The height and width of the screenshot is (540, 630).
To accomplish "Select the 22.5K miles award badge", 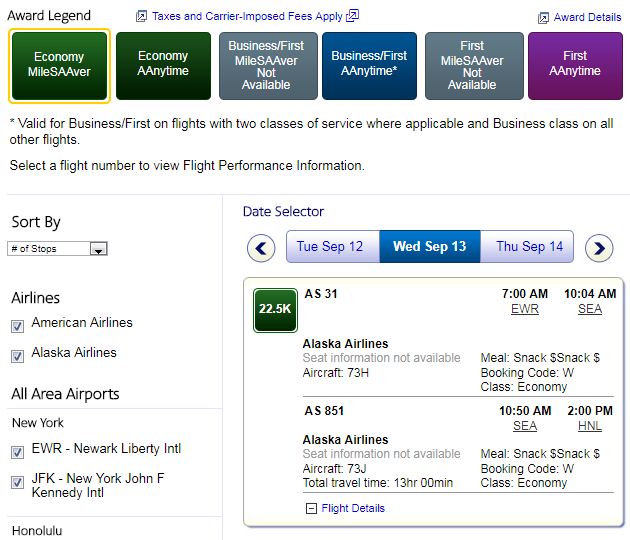I will tap(275, 309).
